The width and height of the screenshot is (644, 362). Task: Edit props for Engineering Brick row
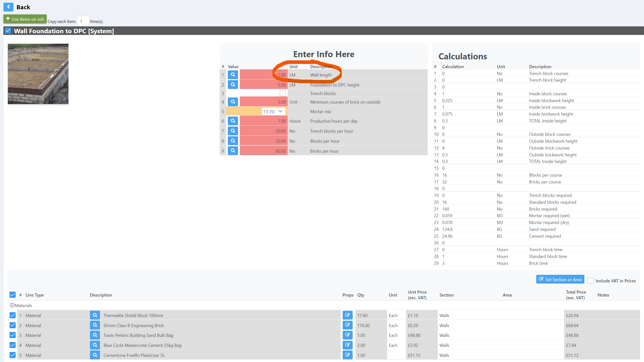pos(348,325)
